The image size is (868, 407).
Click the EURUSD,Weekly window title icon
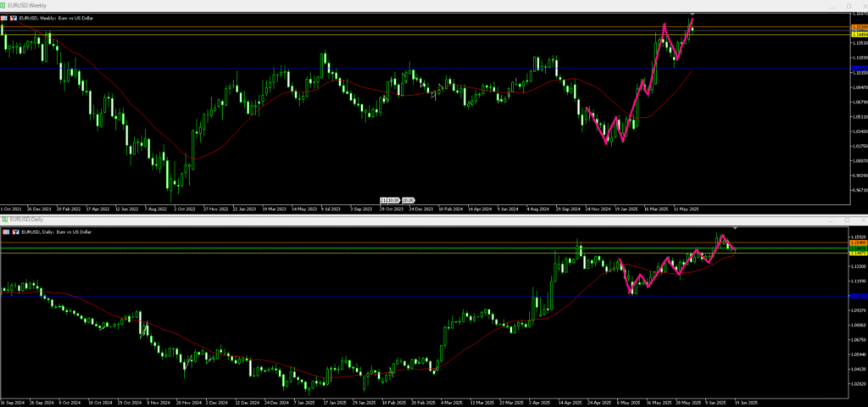point(3,5)
